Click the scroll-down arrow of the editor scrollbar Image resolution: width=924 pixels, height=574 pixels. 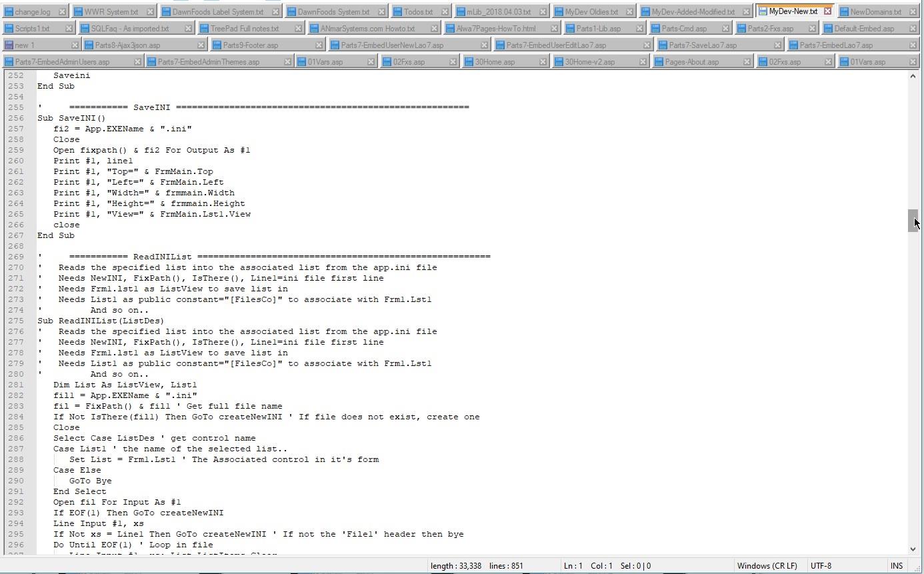click(913, 549)
